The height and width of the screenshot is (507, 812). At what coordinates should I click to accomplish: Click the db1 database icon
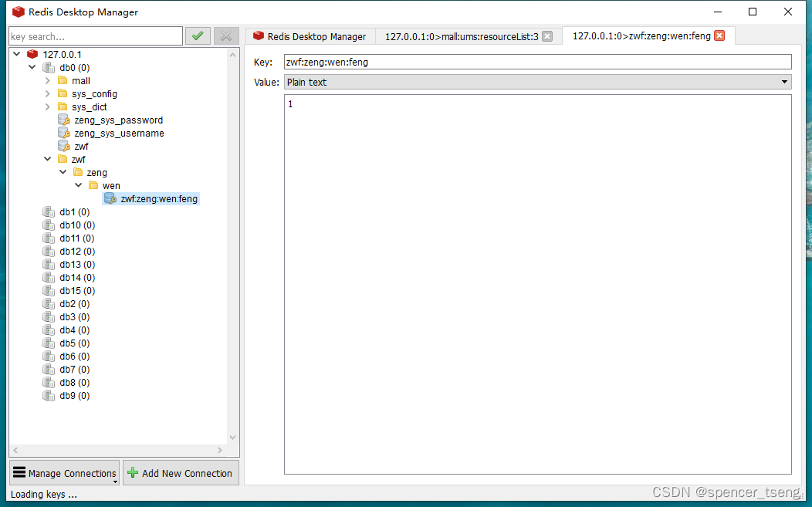49,211
